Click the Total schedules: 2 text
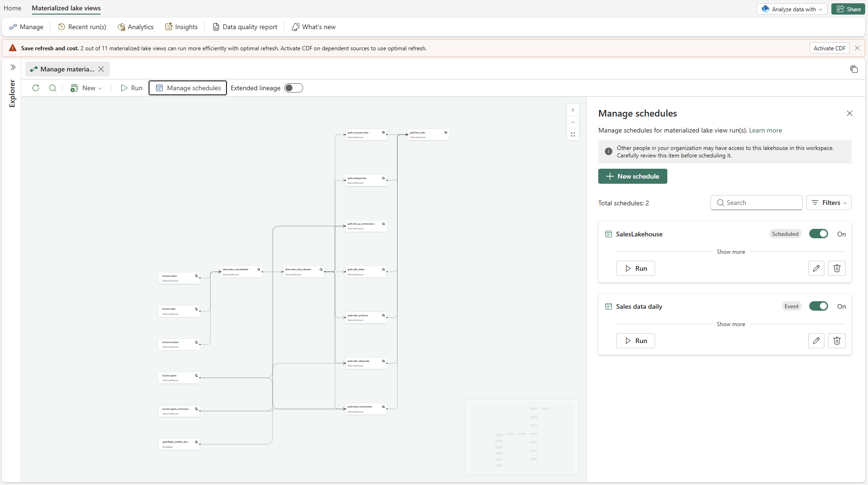The width and height of the screenshot is (868, 485). tap(624, 203)
